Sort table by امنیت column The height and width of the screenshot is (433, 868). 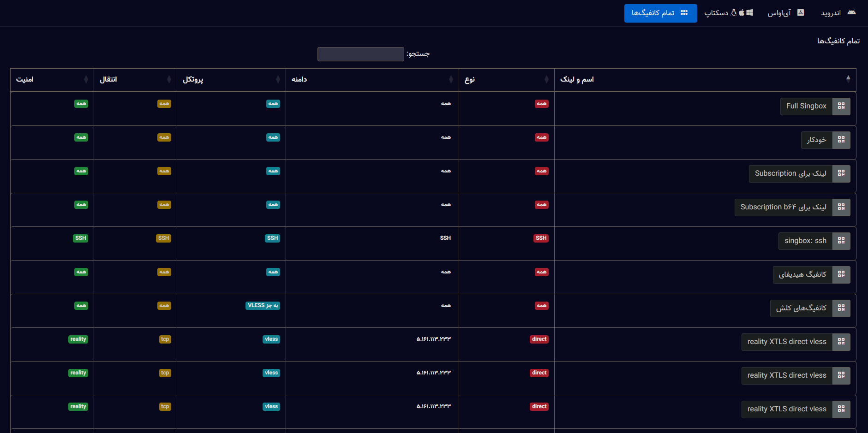(x=52, y=79)
